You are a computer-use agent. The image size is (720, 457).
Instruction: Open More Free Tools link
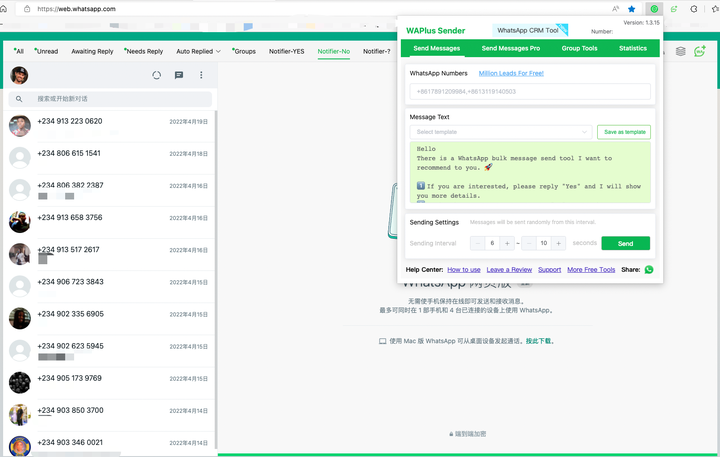[x=591, y=270]
